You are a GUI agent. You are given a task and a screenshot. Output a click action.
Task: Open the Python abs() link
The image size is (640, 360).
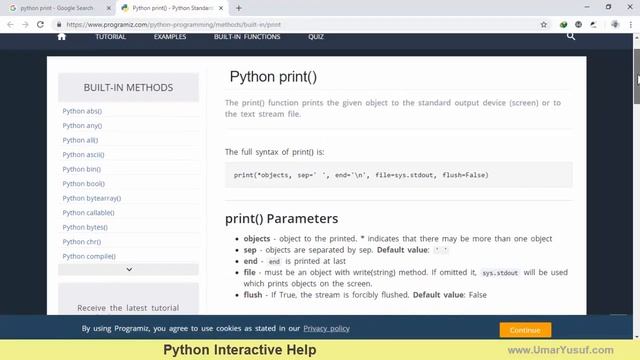click(x=82, y=111)
